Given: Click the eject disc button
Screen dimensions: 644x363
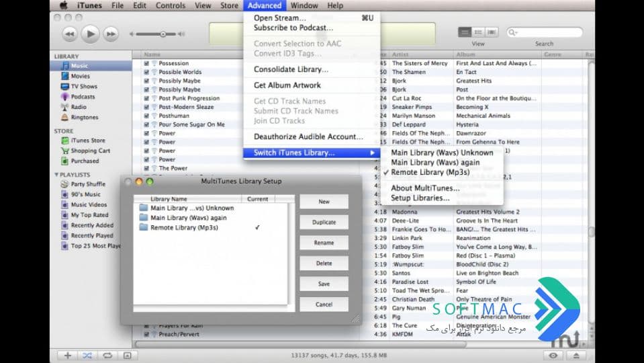Looking at the screenshot, I should coord(576,355).
